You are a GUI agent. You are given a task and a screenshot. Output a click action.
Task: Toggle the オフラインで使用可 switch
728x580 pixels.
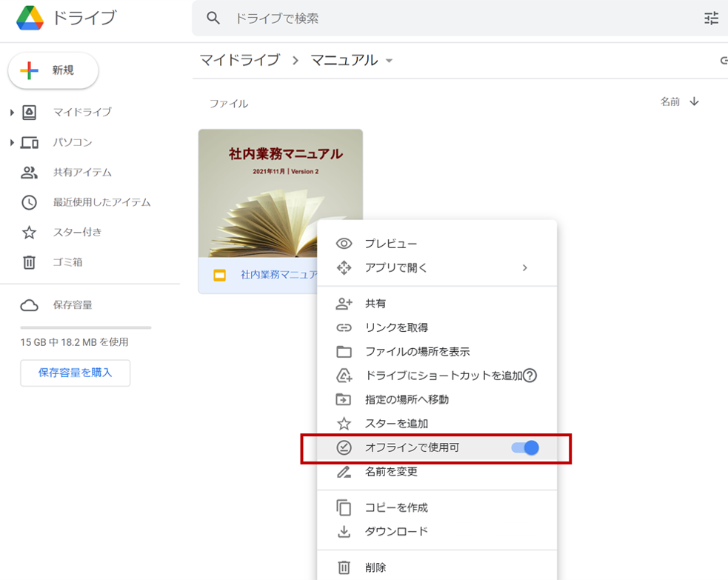pyautogui.click(x=525, y=447)
